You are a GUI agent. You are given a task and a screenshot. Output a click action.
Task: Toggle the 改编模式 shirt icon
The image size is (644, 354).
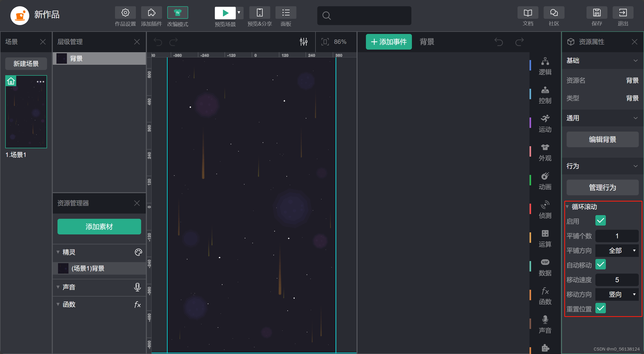pos(177,13)
